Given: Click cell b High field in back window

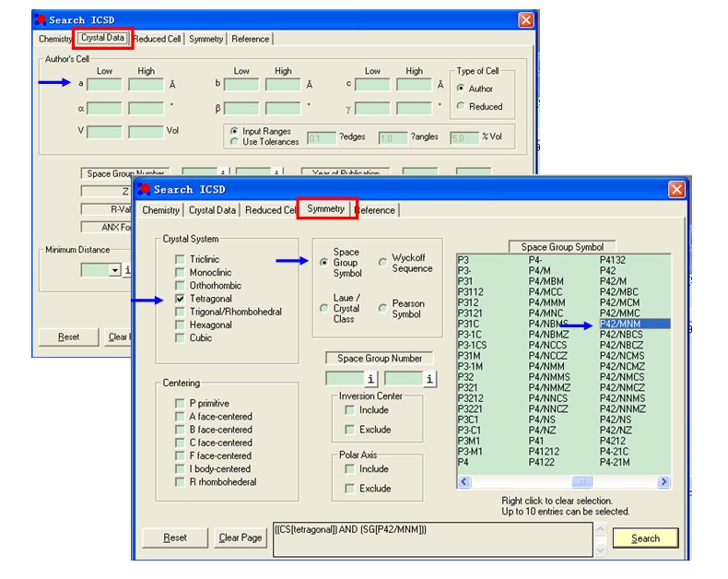Looking at the screenshot, I should pyautogui.click(x=283, y=85).
